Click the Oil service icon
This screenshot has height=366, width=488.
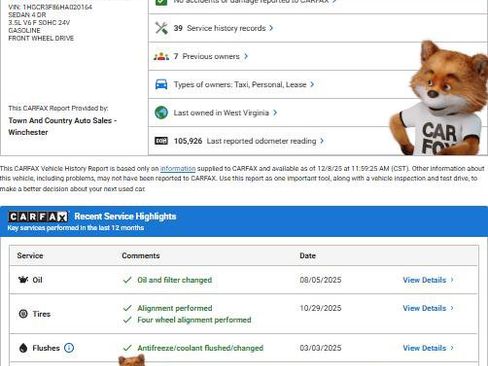click(x=23, y=280)
